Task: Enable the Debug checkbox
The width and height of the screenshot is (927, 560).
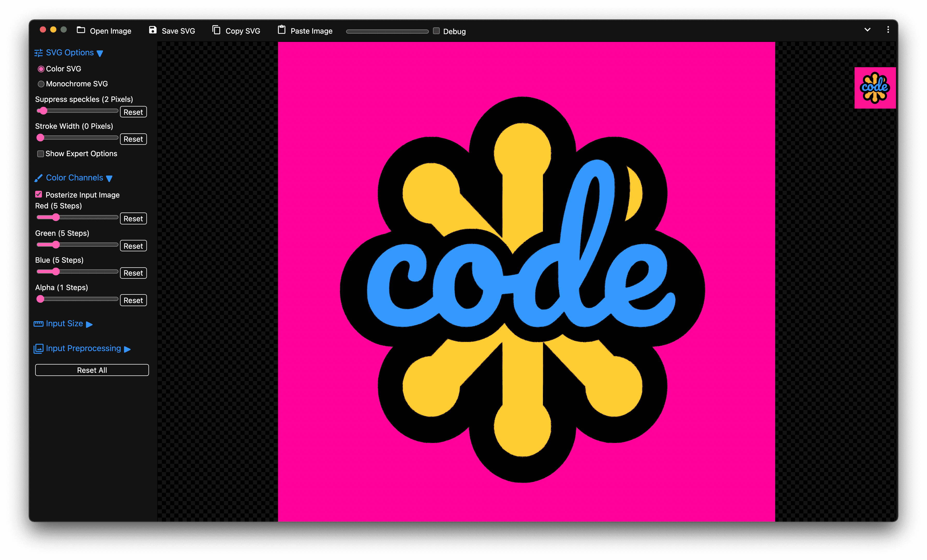Action: coord(436,31)
